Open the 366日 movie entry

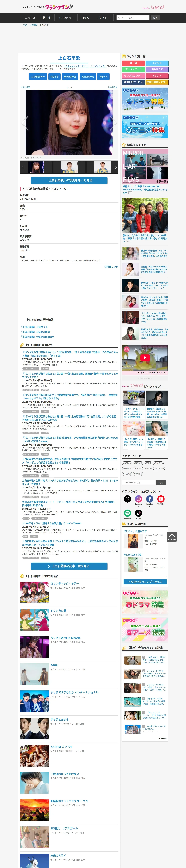[x=54, y=665]
